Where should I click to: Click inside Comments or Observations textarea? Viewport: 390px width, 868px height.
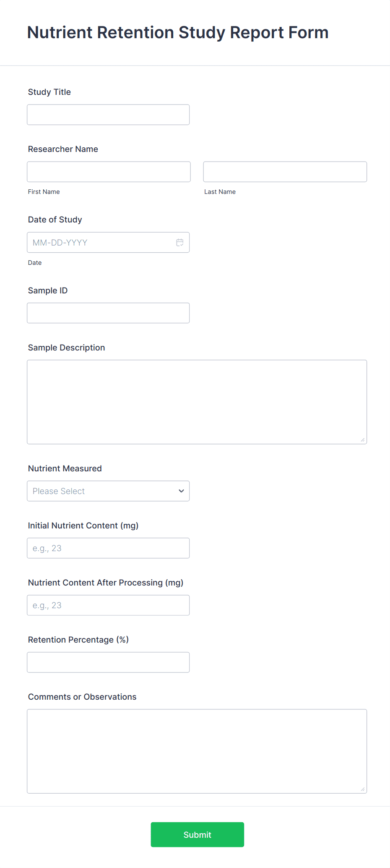[x=197, y=751]
